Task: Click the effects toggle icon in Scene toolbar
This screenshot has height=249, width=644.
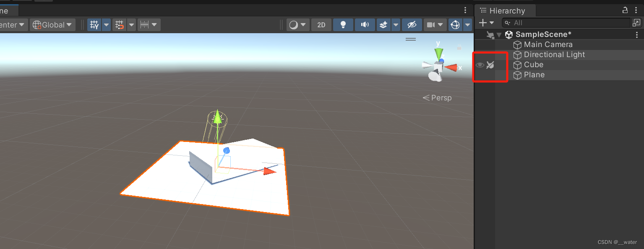Action: click(x=383, y=24)
